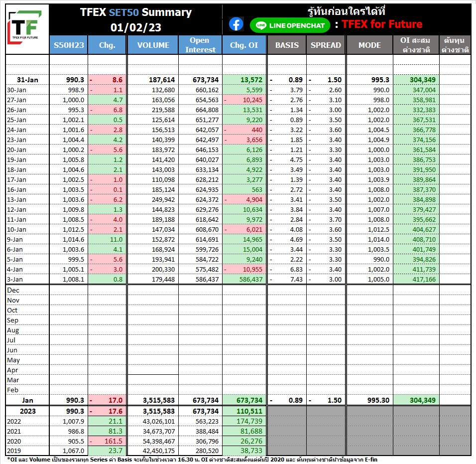Select the 23-Jan mode value 1,004.9

point(378,140)
